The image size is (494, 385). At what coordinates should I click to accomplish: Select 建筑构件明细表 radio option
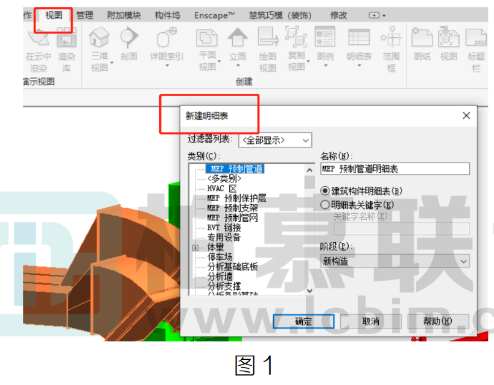coord(325,191)
